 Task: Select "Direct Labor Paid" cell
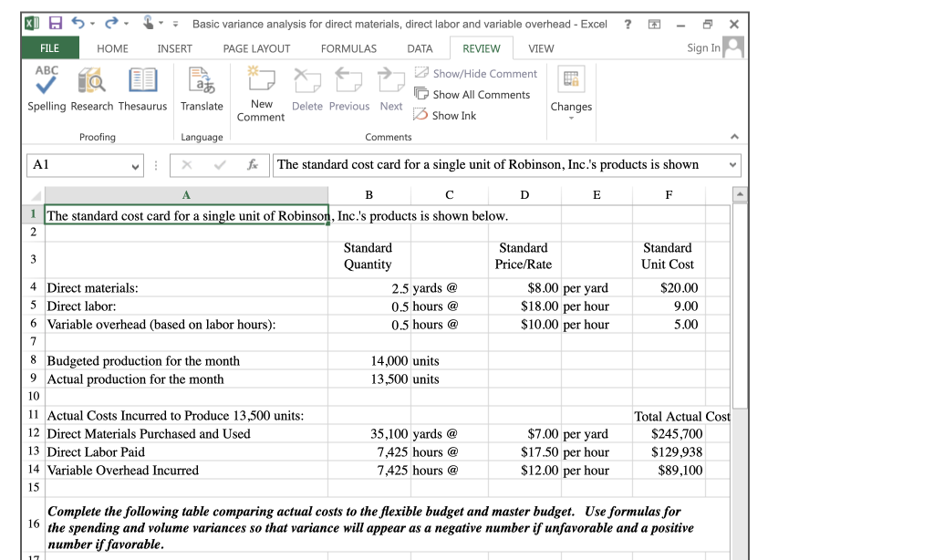[x=186, y=451]
